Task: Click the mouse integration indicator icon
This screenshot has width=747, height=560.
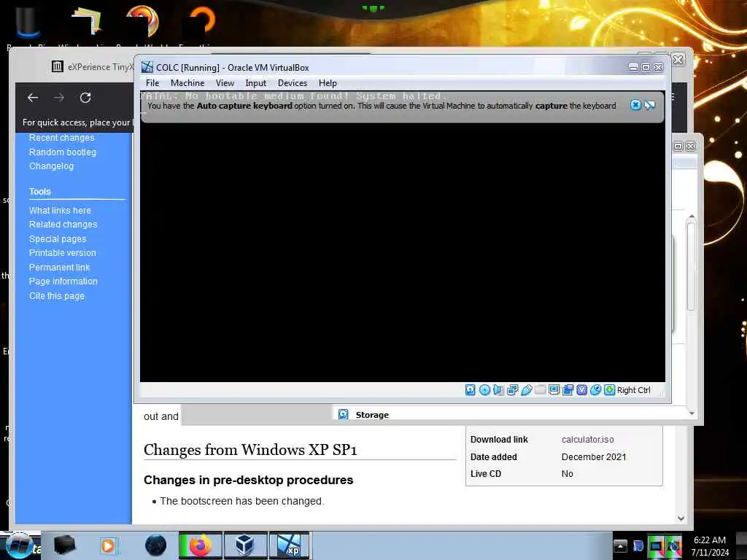Action: (x=595, y=390)
